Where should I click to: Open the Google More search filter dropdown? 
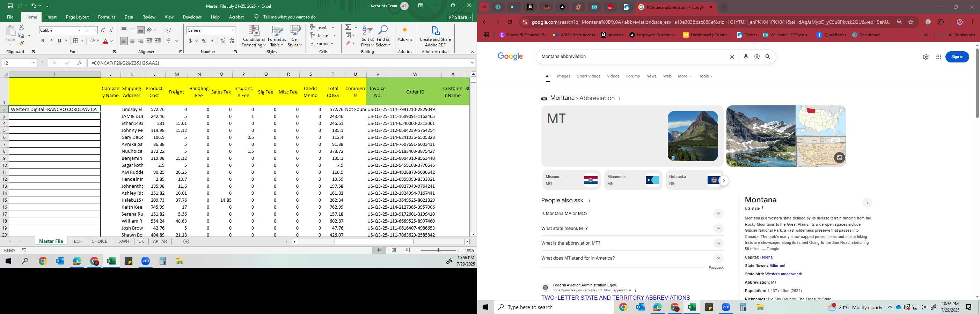685,76
